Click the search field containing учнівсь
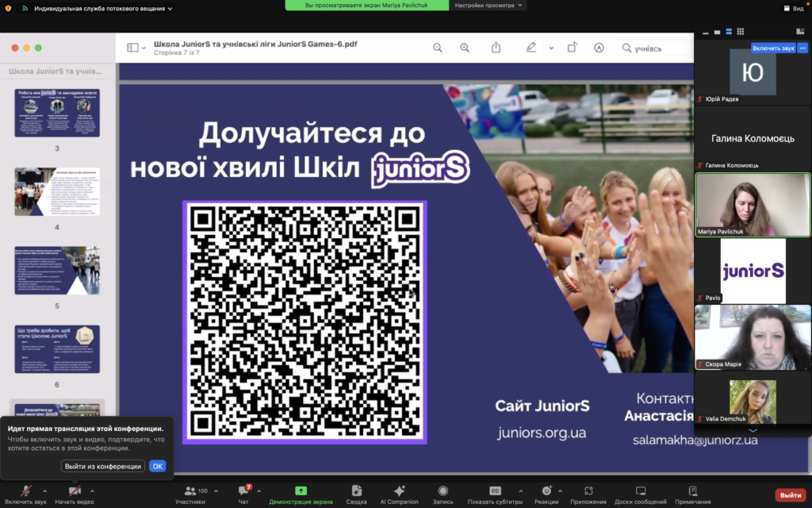Image resolution: width=812 pixels, height=508 pixels. click(655, 48)
